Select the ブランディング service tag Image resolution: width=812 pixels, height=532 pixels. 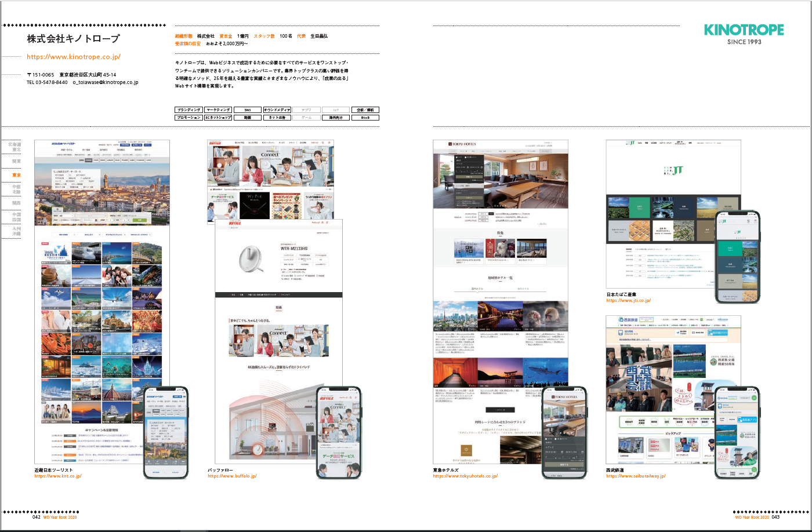click(188, 110)
